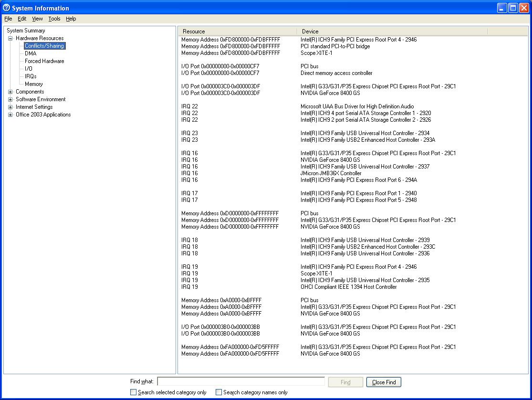The width and height of the screenshot is (532, 400).
Task: Open the View menu
Action: [37, 19]
